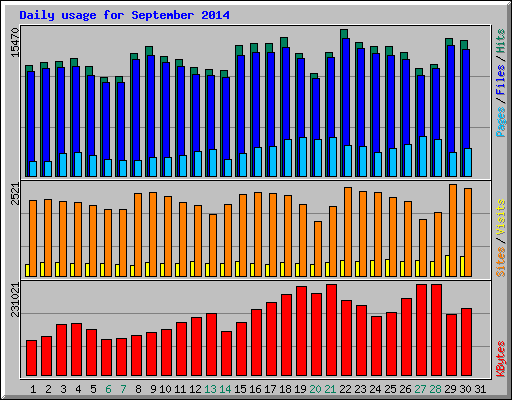
Task: Click weekend day 28 label
Action: pyautogui.click(x=435, y=389)
